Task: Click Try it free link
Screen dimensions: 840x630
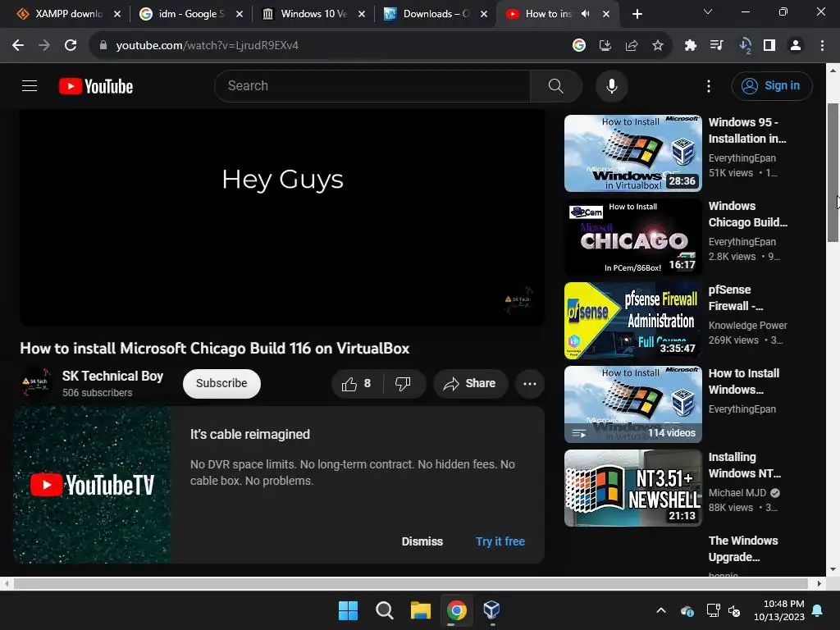Action: pyautogui.click(x=500, y=541)
